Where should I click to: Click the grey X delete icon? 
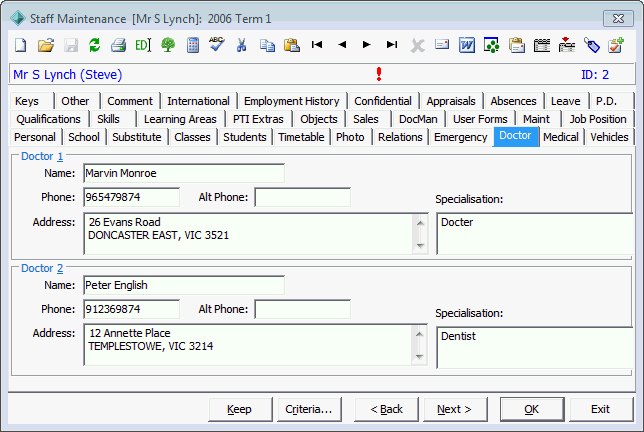coord(417,45)
